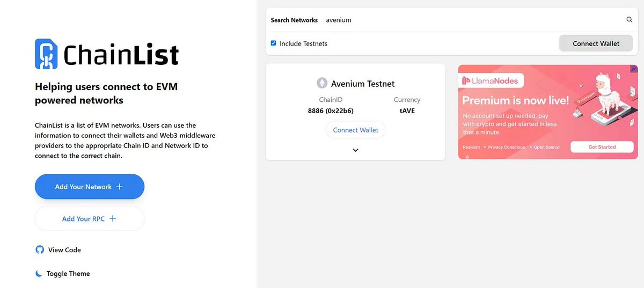Click the Helping users connect heading
Screen dimensions: 644x288
[106, 93]
